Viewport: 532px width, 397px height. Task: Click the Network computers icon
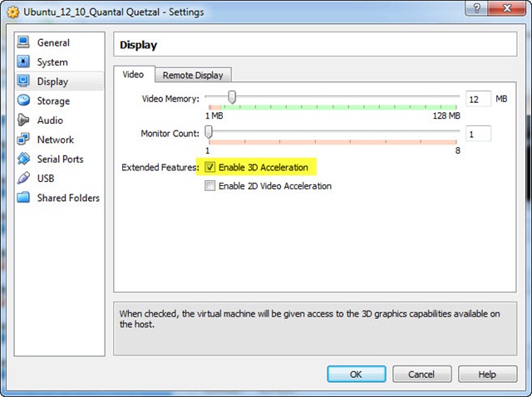pos(23,139)
